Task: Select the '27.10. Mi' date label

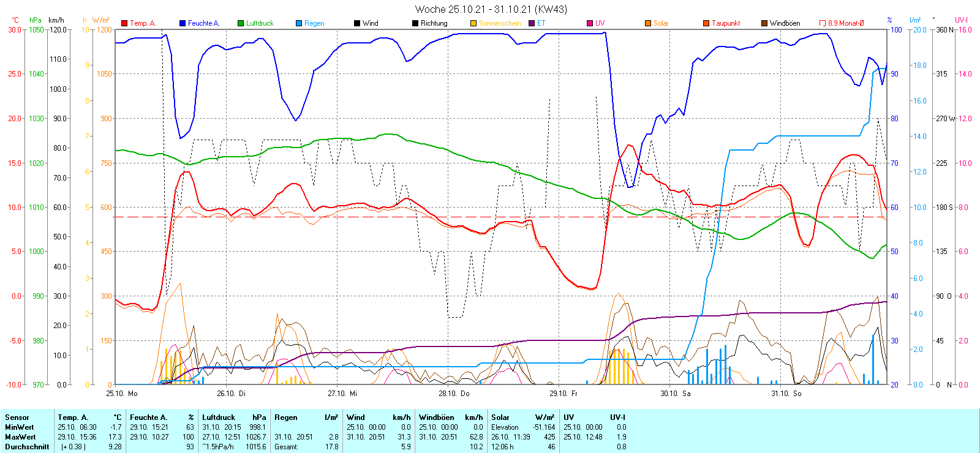Action: click(x=342, y=394)
